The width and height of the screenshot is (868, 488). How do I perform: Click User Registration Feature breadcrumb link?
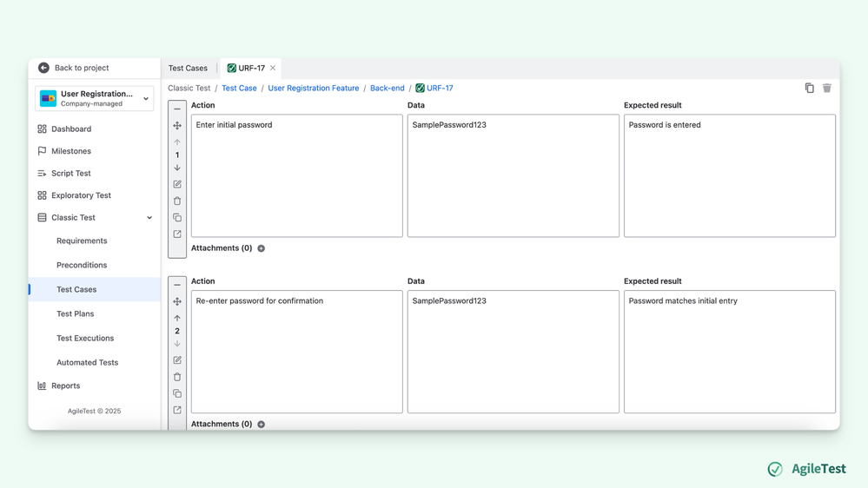click(x=314, y=88)
